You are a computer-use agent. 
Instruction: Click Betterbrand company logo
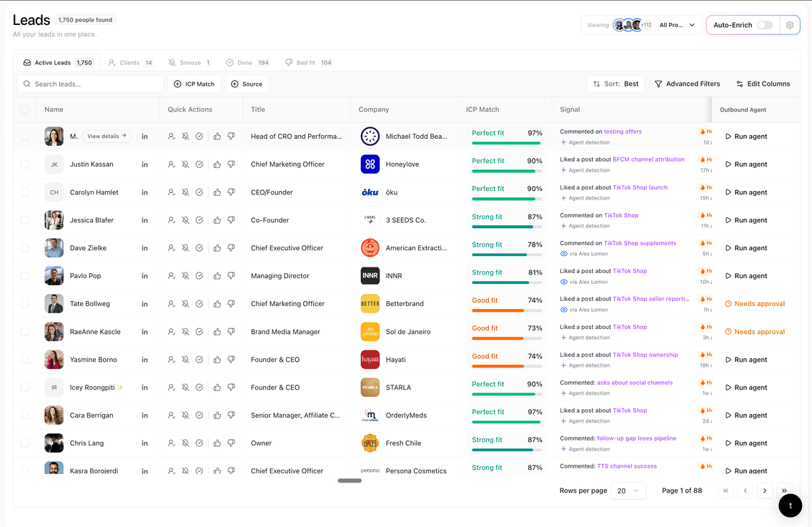[370, 304]
